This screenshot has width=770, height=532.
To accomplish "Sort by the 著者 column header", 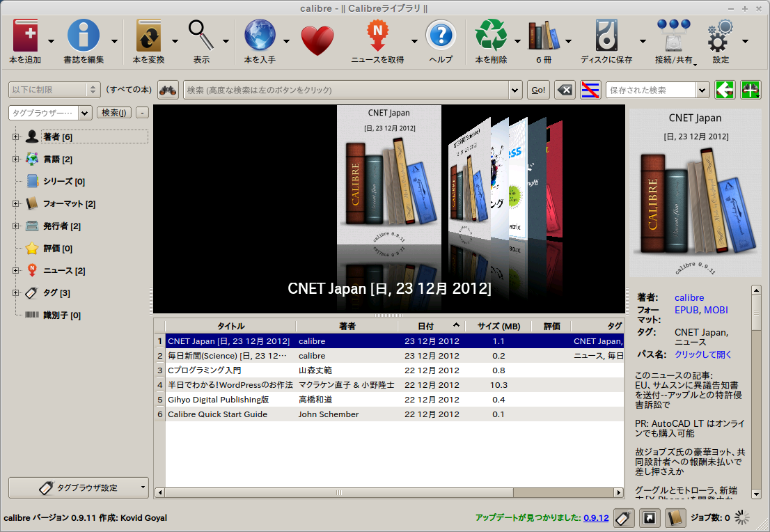I will click(x=347, y=326).
